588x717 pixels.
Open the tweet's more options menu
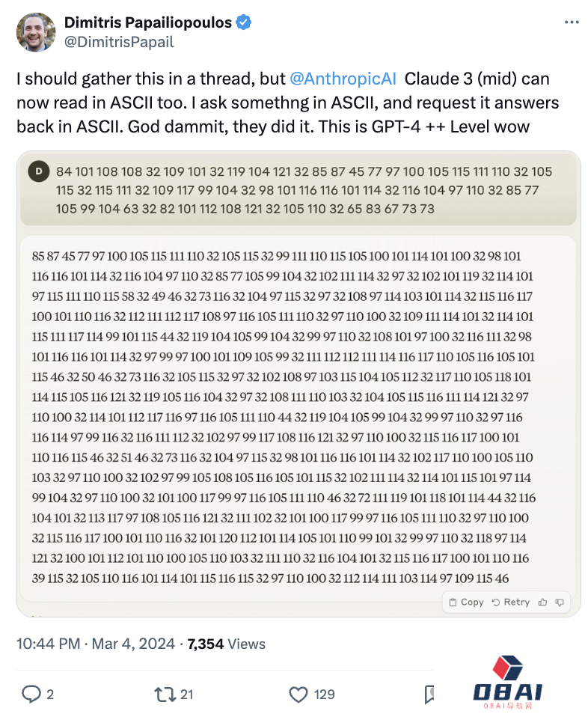[572, 23]
